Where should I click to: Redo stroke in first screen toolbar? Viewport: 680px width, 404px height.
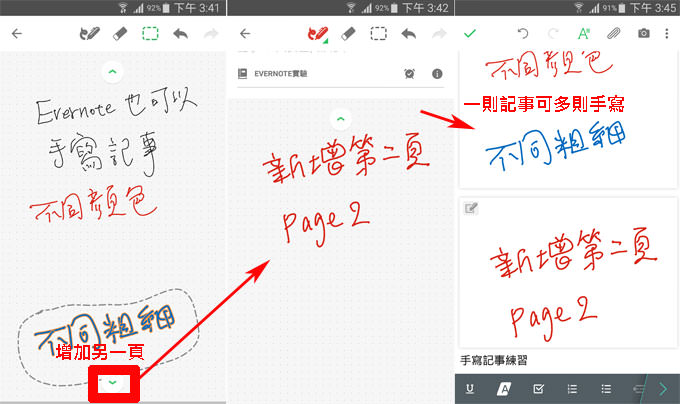(211, 33)
